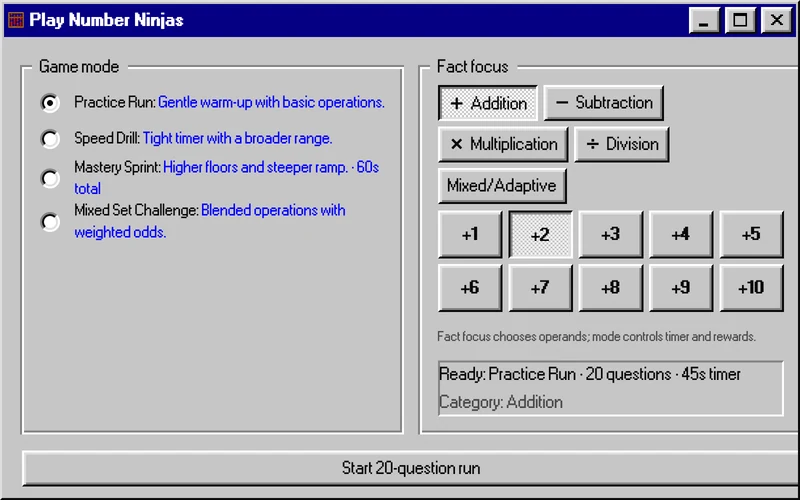Select the +10 operand button

tap(752, 288)
